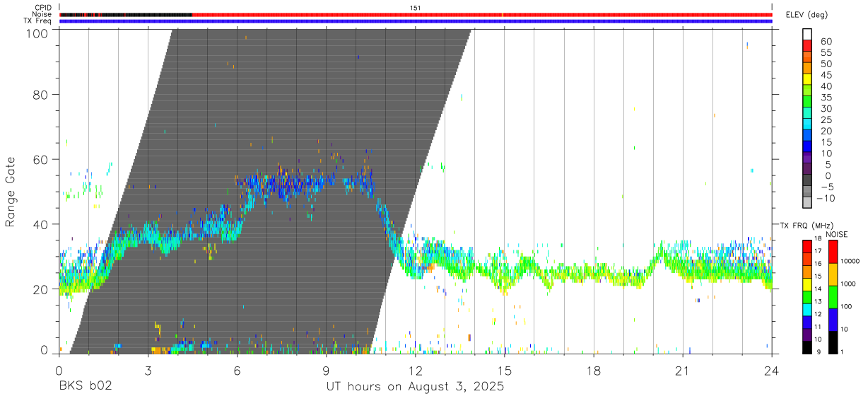Click the black 9–10 MHz TX FRQ segment
The height and width of the screenshot is (401, 868).
(807, 347)
